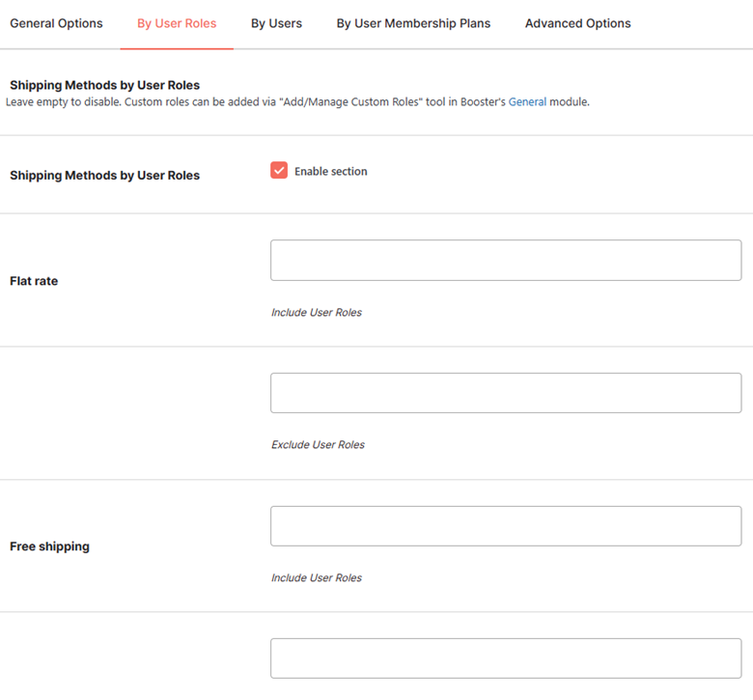Click Include User Roles hint under Flat rate
753x700 pixels.
tap(317, 312)
